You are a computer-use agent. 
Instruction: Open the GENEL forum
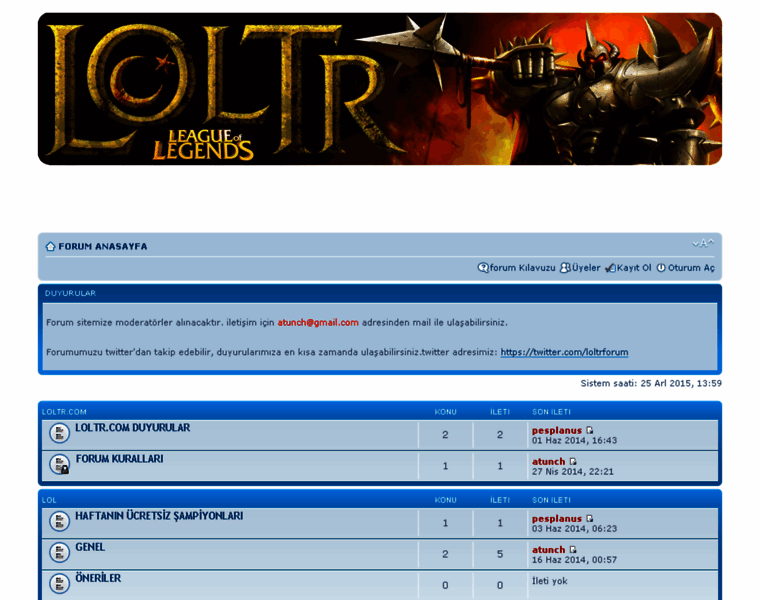coord(90,547)
